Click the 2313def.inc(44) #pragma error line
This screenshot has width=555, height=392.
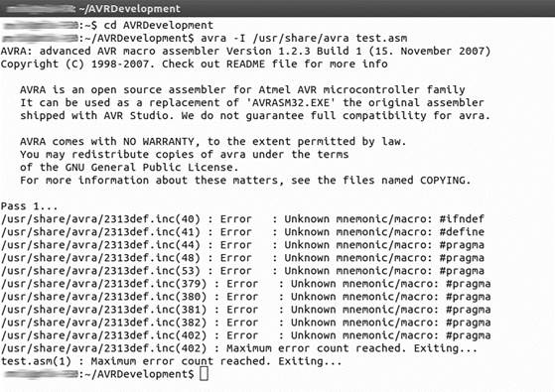[x=242, y=245]
